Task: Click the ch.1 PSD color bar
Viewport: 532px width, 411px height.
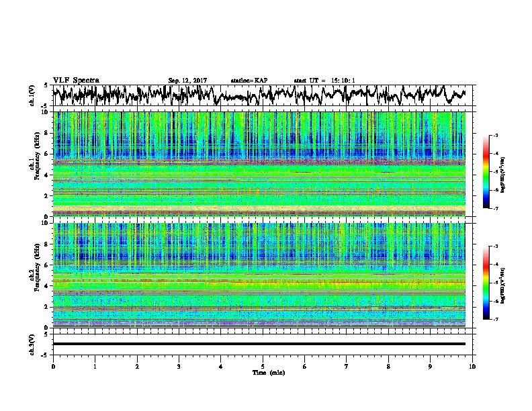Action: coord(486,172)
